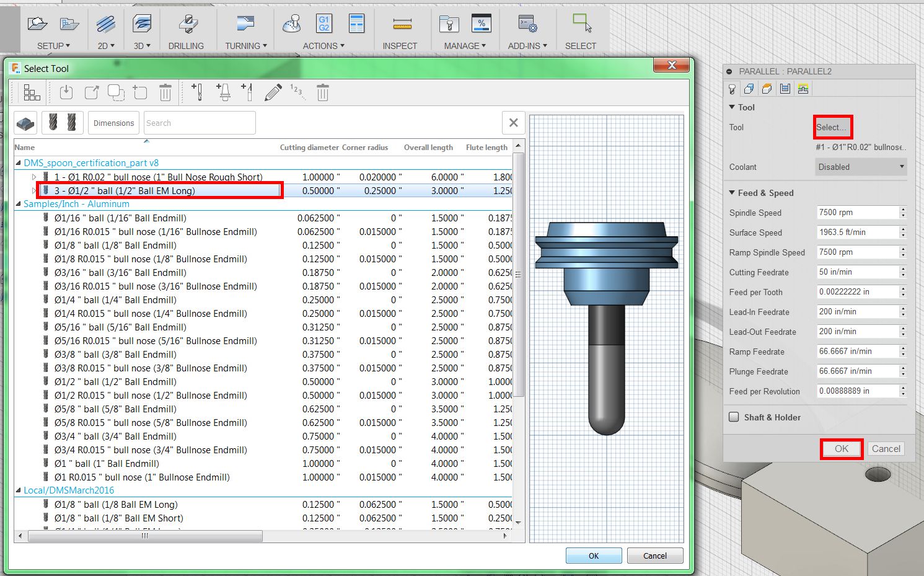Click the Dimensions filter button
This screenshot has width=924, height=576.
pos(113,123)
